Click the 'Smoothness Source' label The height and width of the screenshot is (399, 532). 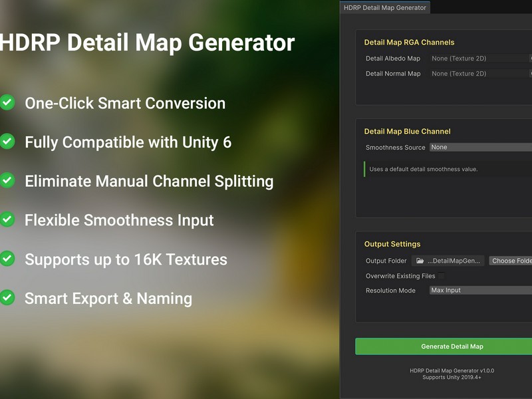point(395,147)
